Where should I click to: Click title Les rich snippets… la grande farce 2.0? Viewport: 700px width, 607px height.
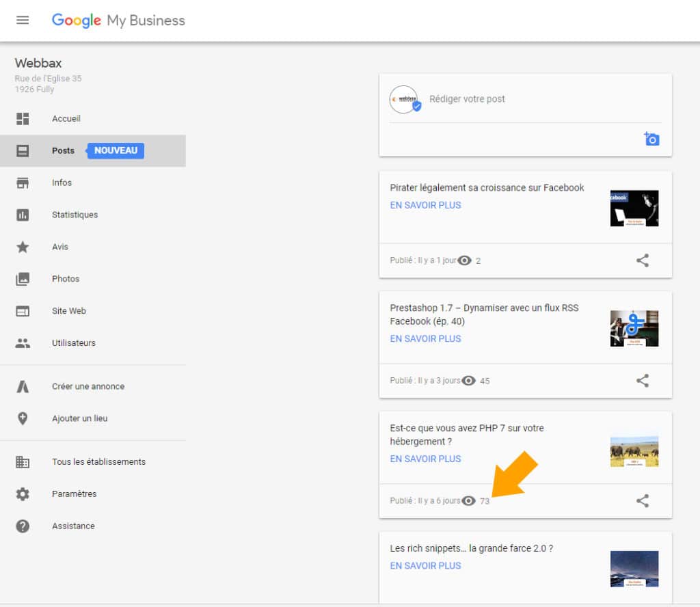pos(472,548)
